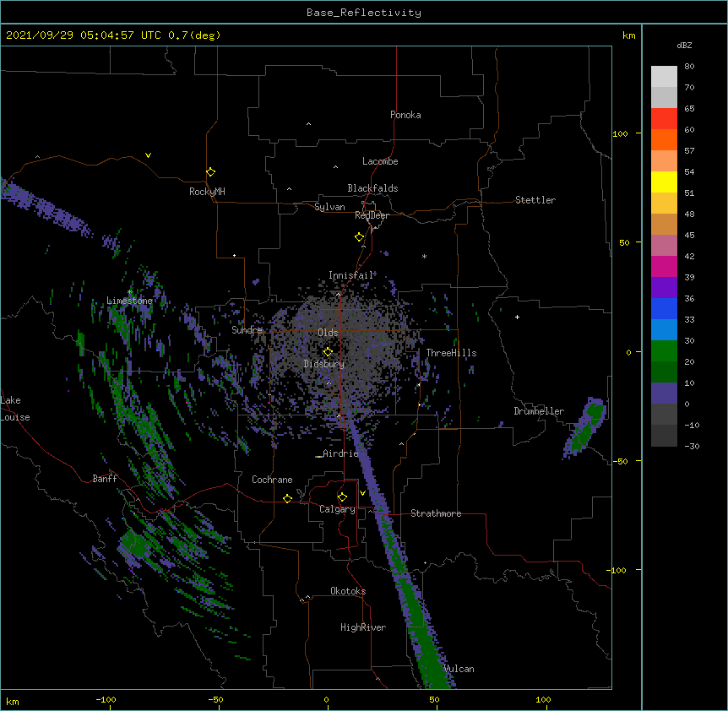The height and width of the screenshot is (711, 728).
Task: Select the Drumheller town label
Action: pos(539,411)
